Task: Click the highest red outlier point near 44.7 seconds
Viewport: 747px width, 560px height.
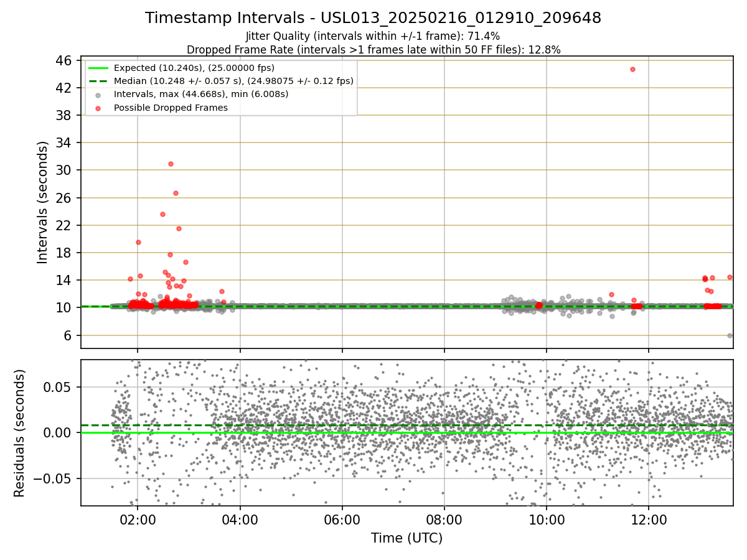Action: coord(632,69)
